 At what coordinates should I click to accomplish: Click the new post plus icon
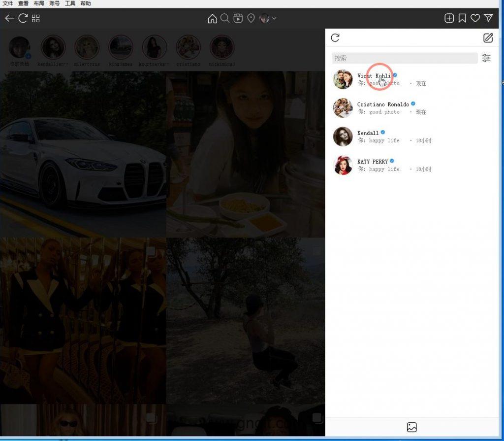[x=449, y=18]
